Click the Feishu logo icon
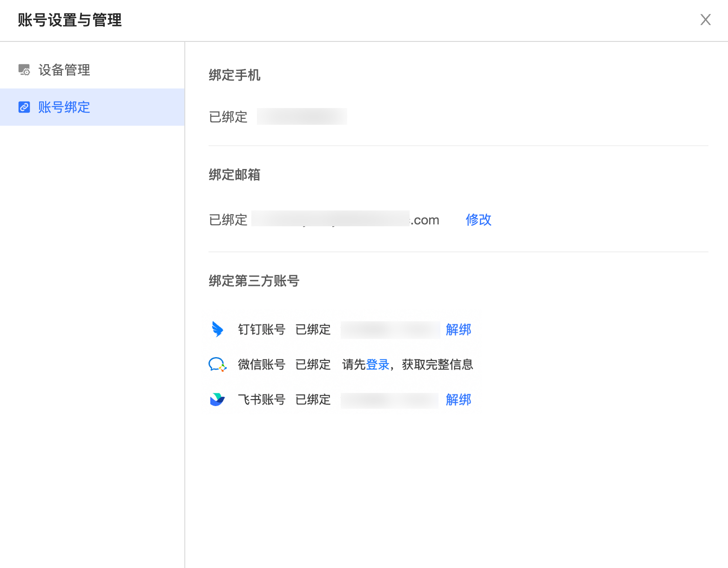The height and width of the screenshot is (568, 728). [x=217, y=399]
